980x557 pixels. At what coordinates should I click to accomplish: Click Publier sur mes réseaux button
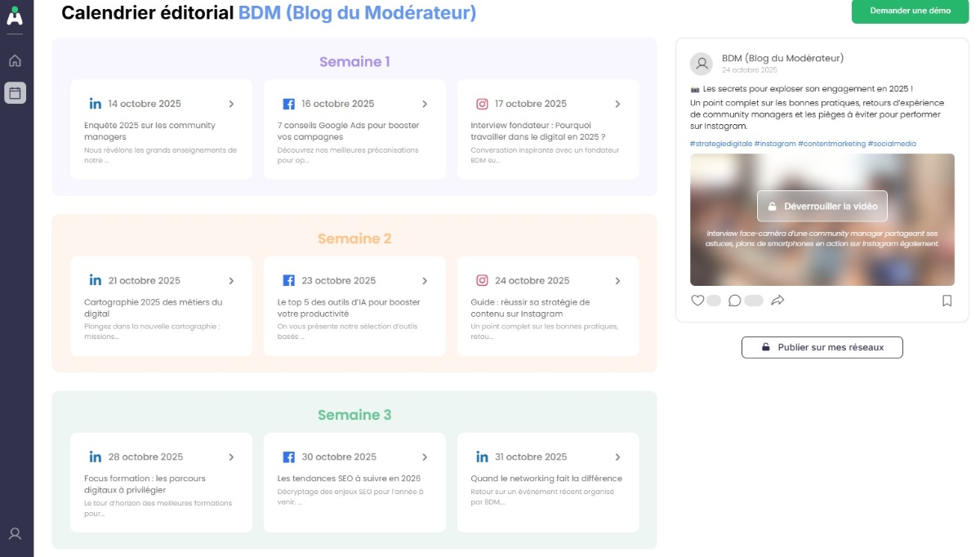pos(822,347)
